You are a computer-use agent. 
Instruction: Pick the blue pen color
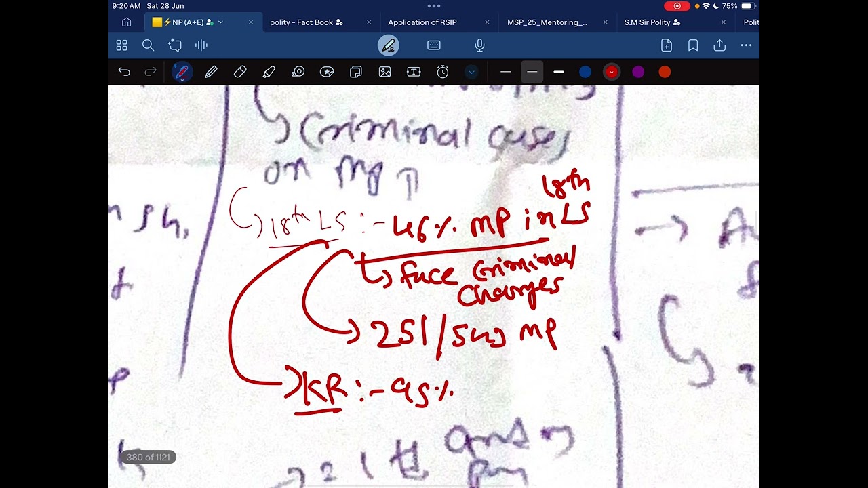(x=585, y=72)
